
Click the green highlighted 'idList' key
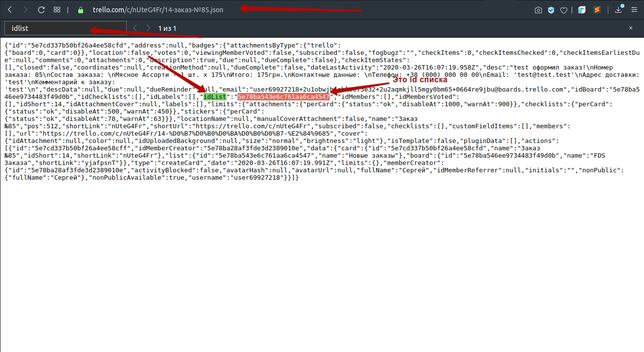coord(215,97)
